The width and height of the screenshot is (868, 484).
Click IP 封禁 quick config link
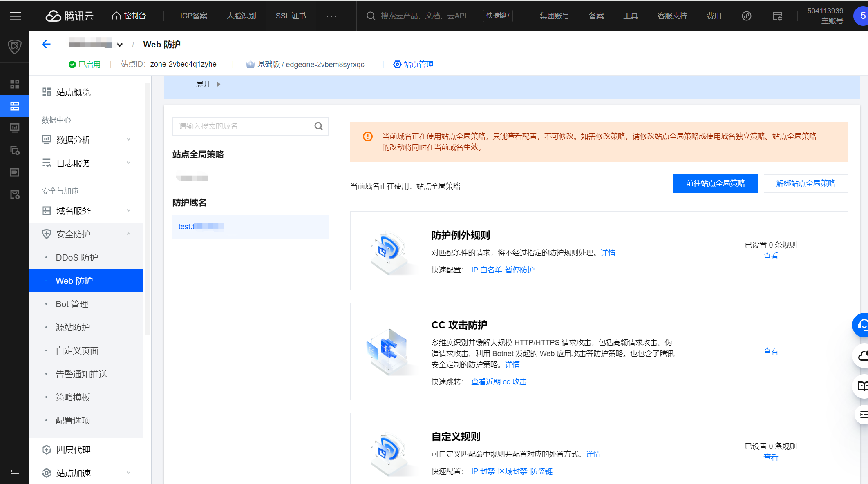point(483,471)
